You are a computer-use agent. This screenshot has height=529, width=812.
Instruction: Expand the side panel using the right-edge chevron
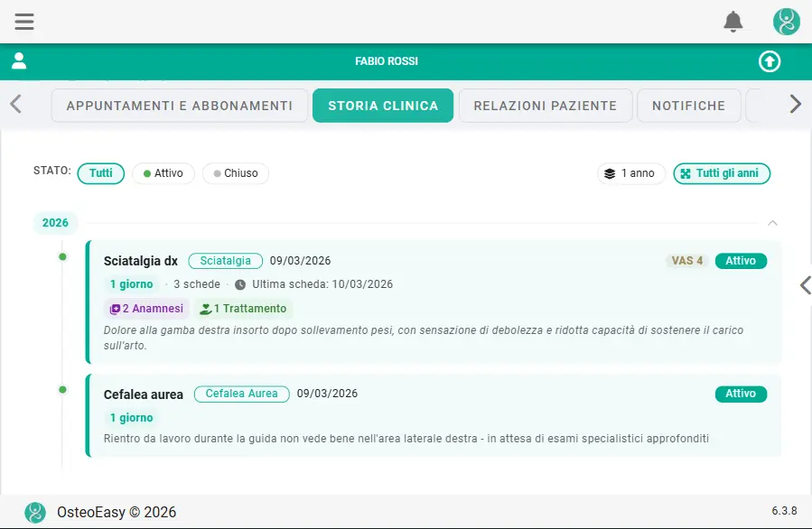coord(805,285)
